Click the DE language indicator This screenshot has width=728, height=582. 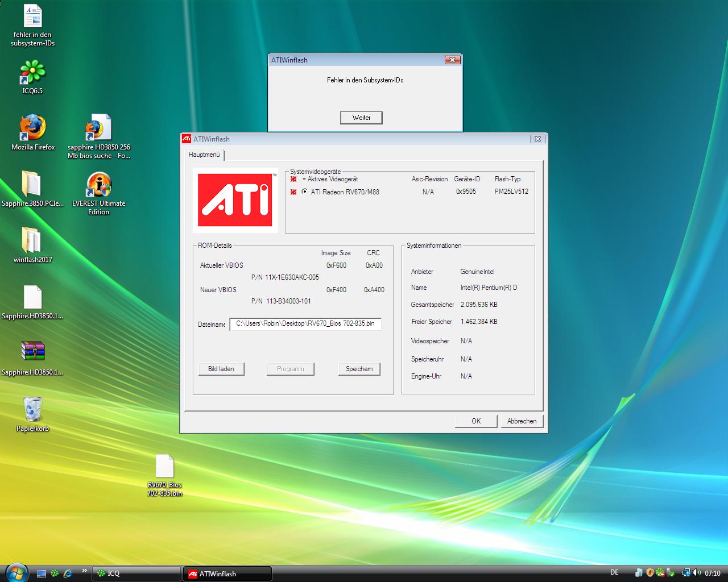[614, 572]
